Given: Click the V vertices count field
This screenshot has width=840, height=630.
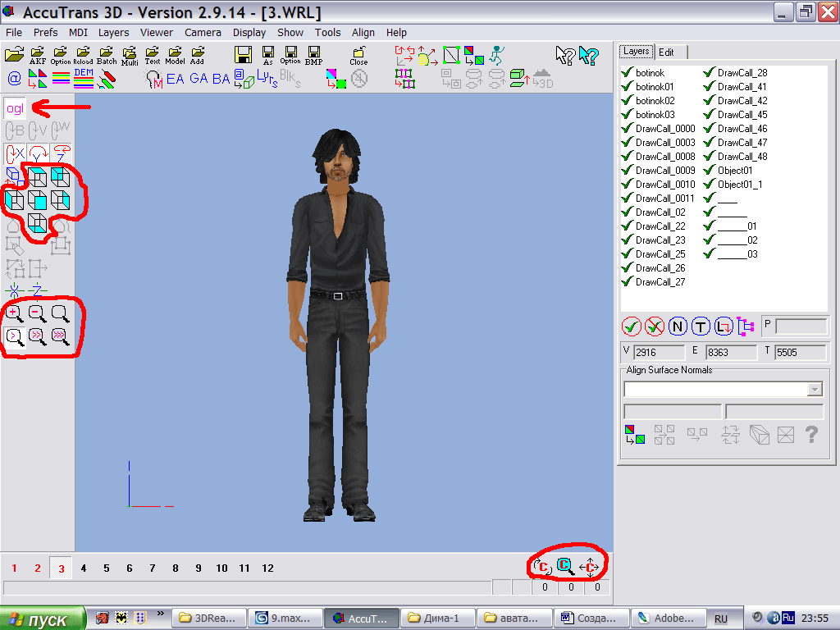Looking at the screenshot, I should point(659,352).
